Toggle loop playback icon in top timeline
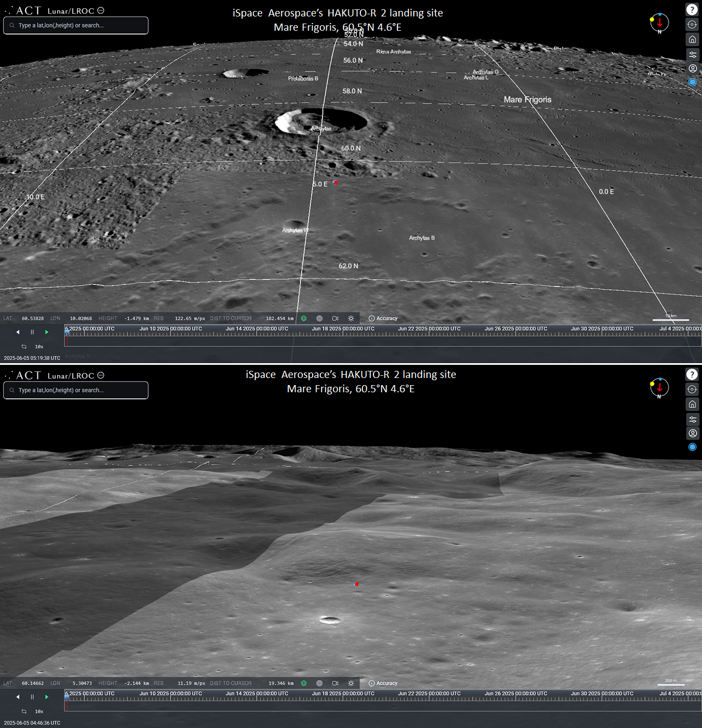 point(24,347)
